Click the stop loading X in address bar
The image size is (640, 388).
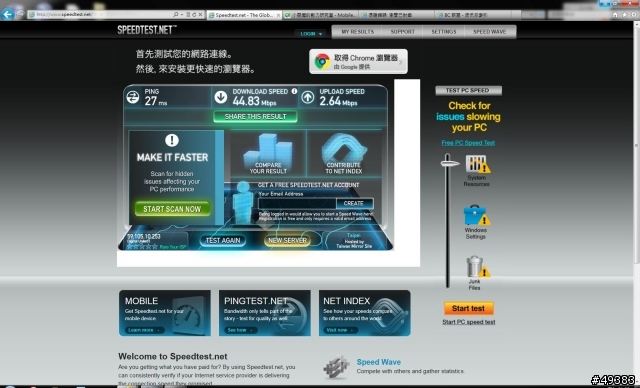coord(200,15)
